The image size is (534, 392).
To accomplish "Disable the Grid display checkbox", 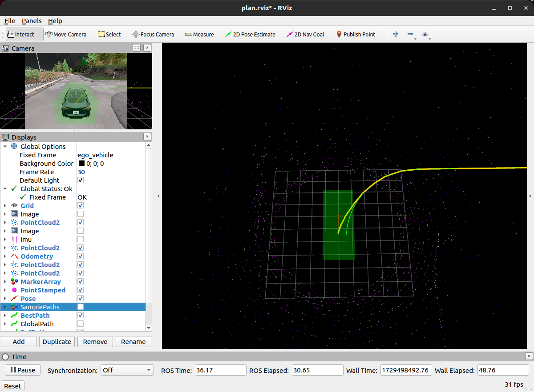I will [x=81, y=205].
